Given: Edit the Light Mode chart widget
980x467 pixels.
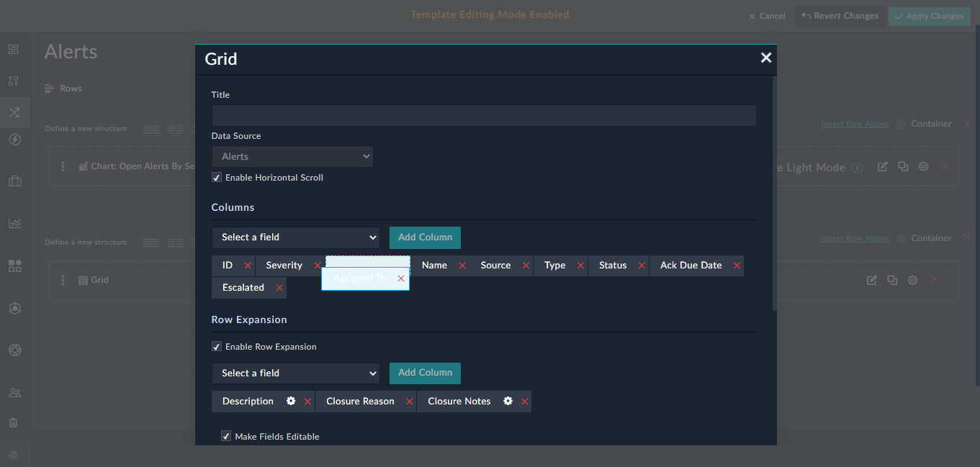Looking at the screenshot, I should (x=882, y=167).
